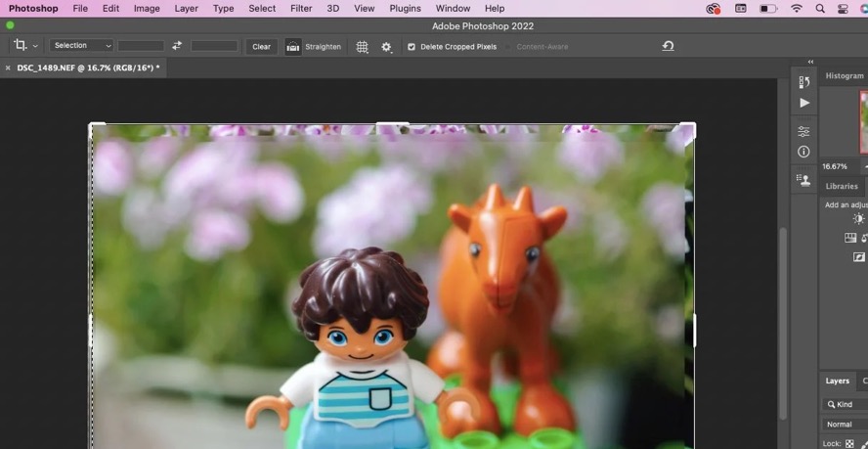Open the Selection aspect ratio dropdown
The width and height of the screenshot is (868, 449).
pyautogui.click(x=81, y=46)
